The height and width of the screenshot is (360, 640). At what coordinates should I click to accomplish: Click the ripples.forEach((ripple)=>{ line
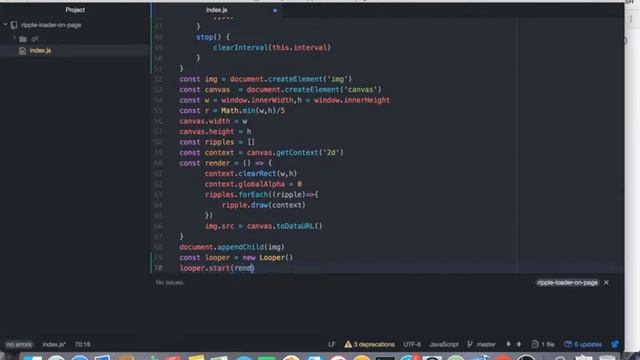tap(262, 194)
